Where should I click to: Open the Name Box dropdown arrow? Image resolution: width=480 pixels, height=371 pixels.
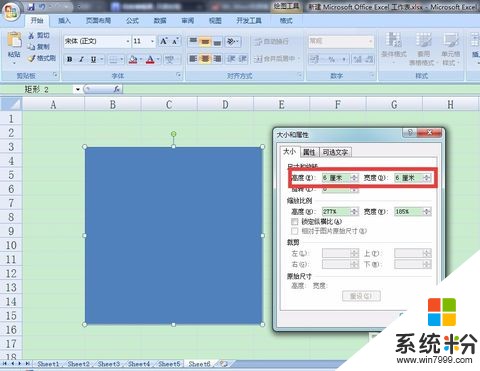tap(78, 89)
